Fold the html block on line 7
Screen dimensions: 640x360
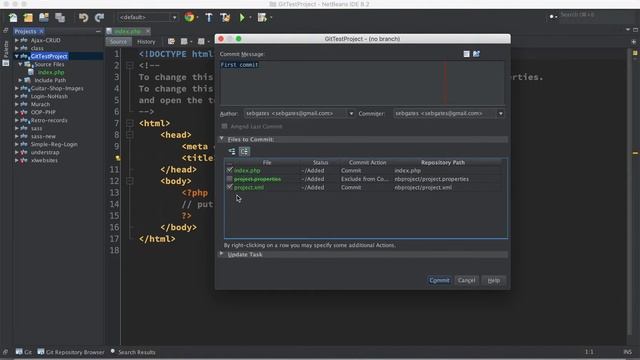click(x=130, y=123)
